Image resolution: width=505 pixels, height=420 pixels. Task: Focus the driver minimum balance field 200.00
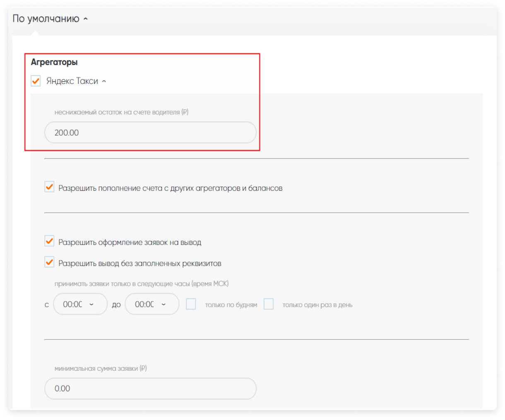click(x=150, y=132)
